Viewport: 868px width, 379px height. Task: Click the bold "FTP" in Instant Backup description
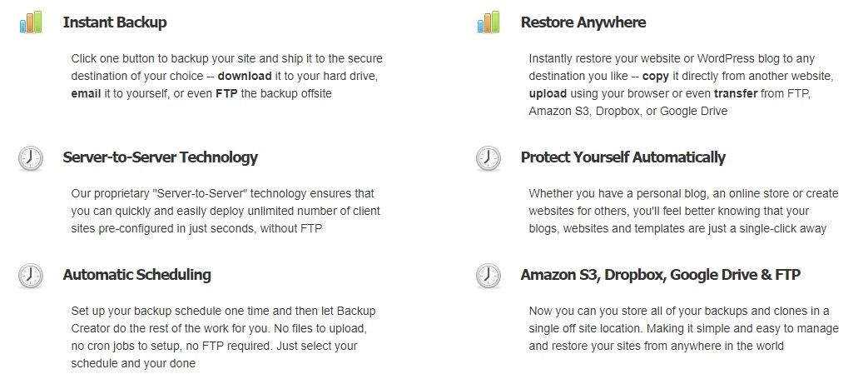click(226, 93)
